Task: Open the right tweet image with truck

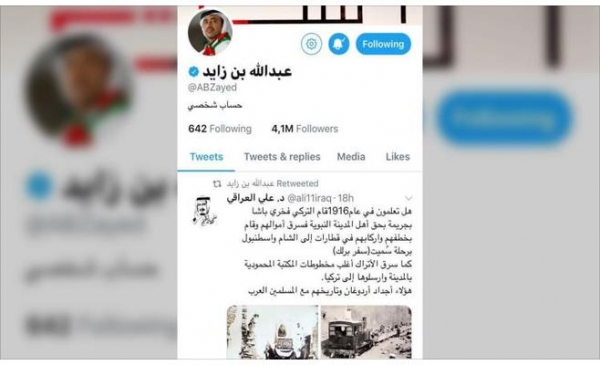Action: coord(366,332)
